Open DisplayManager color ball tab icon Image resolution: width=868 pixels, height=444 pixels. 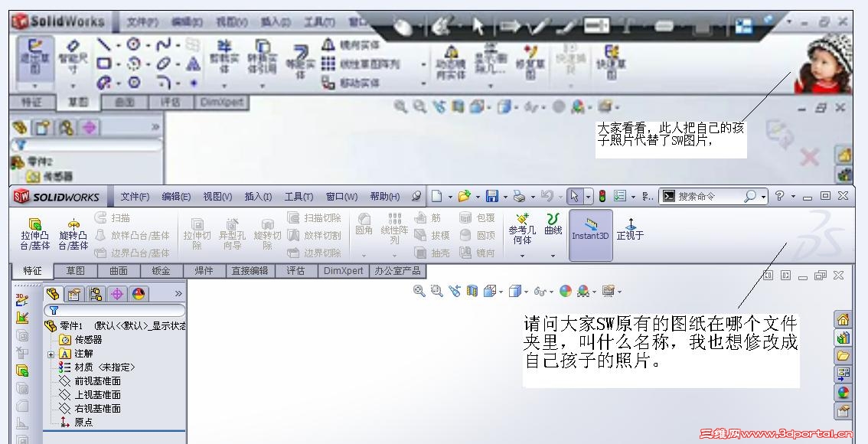[139, 293]
